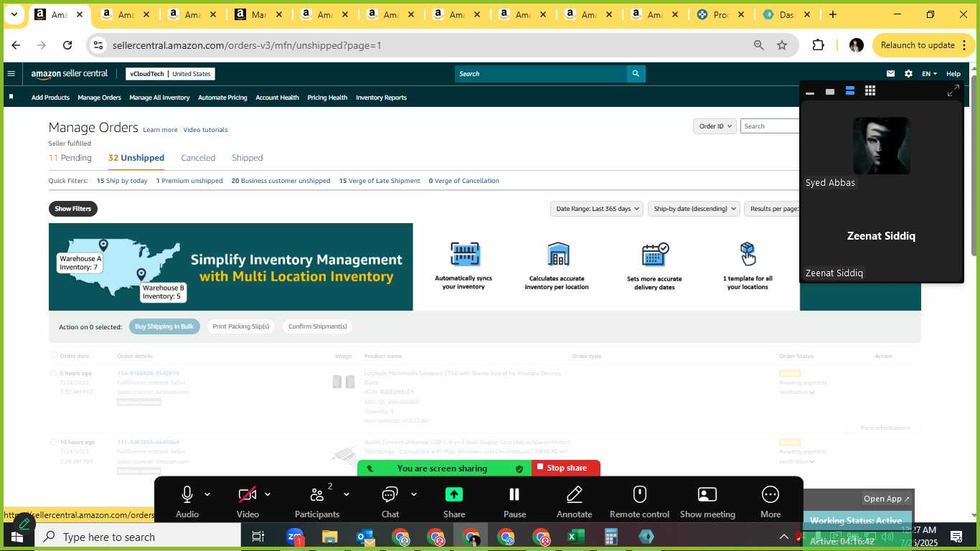
Task: Switch to the Shipped orders tab
Action: (x=248, y=158)
